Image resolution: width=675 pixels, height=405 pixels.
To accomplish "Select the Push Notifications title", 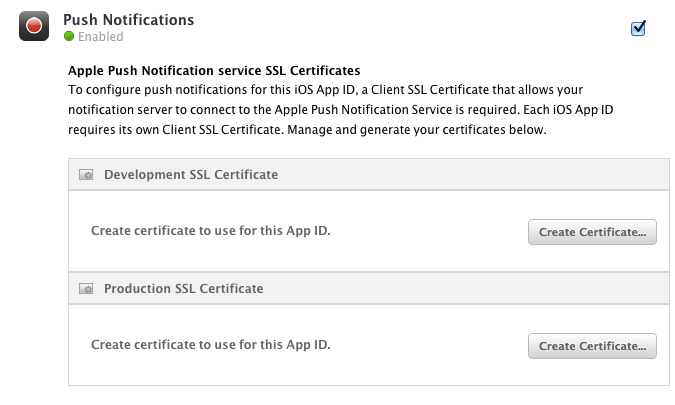I will 128,20.
